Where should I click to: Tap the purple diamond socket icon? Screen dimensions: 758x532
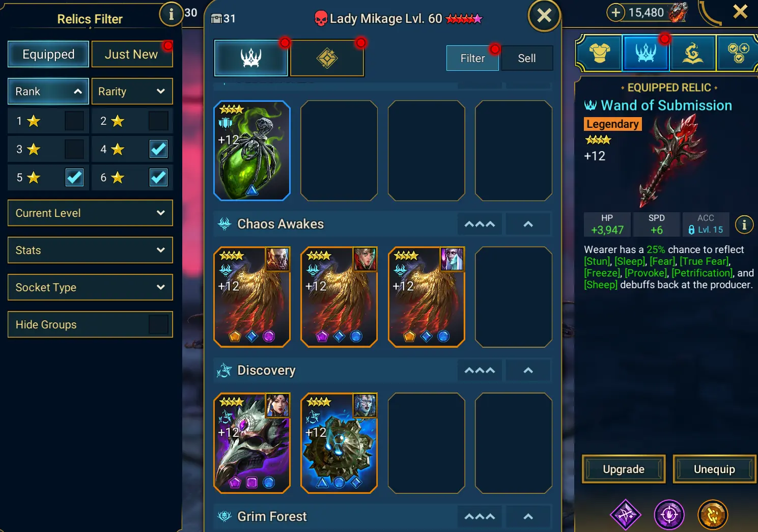(626, 515)
